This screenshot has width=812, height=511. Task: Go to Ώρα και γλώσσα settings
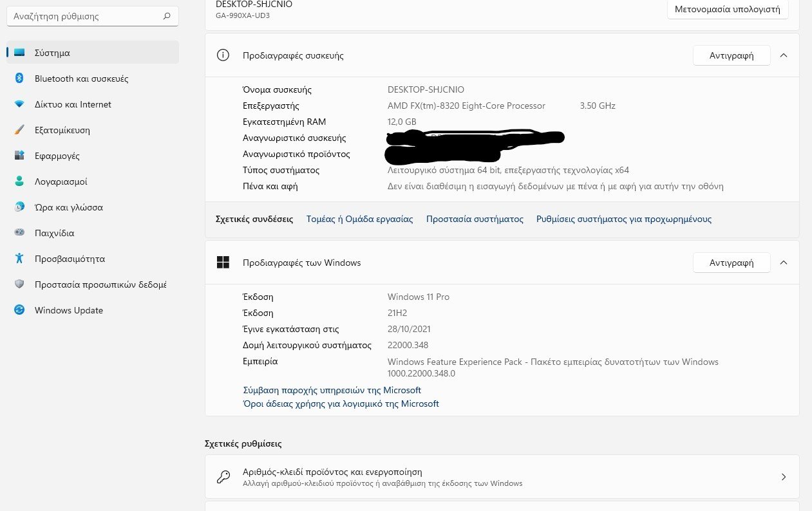[92, 207]
